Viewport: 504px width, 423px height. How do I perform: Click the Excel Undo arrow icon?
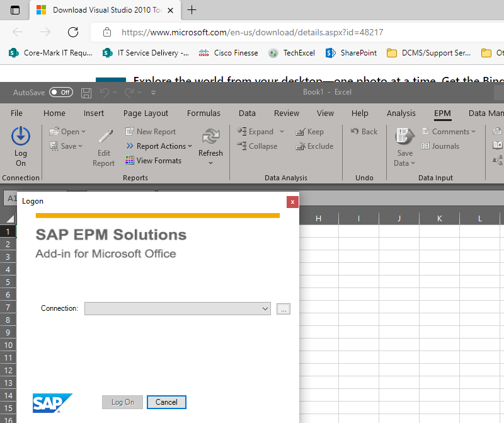coord(104,93)
